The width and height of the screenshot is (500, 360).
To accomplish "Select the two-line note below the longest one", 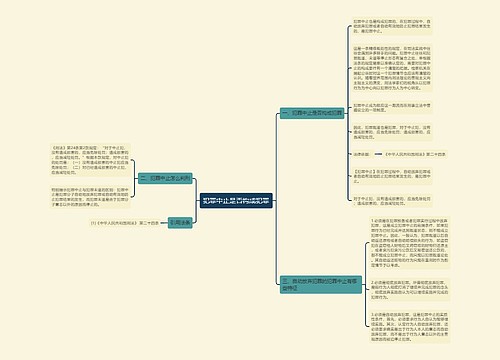I will (x=392, y=107).
